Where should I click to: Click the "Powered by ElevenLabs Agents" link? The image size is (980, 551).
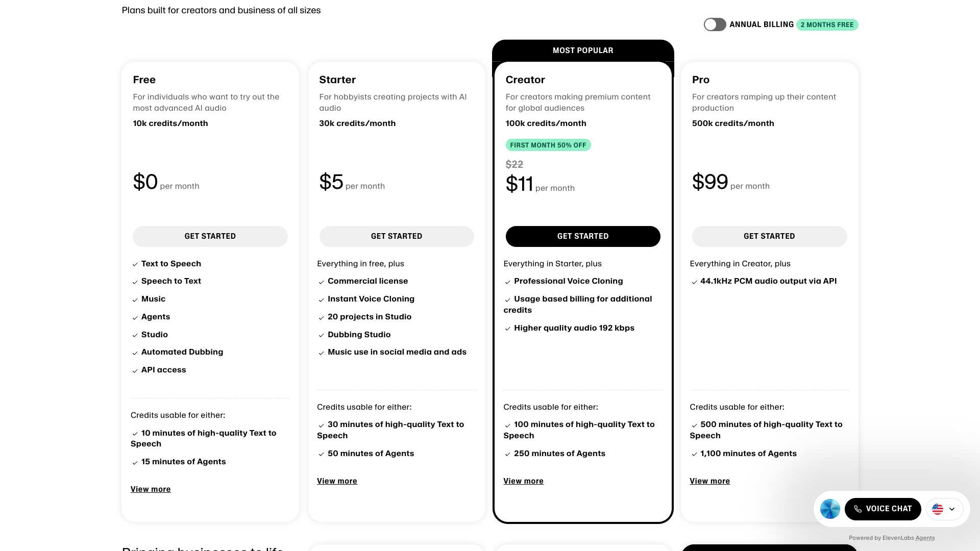(892, 538)
